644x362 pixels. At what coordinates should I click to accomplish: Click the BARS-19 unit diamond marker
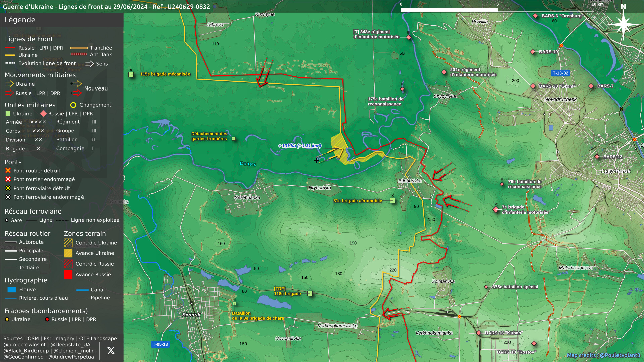point(533,52)
